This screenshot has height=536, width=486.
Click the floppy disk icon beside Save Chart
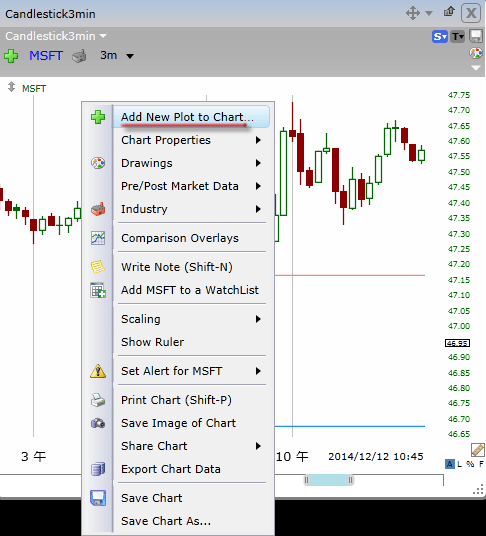(x=98, y=498)
